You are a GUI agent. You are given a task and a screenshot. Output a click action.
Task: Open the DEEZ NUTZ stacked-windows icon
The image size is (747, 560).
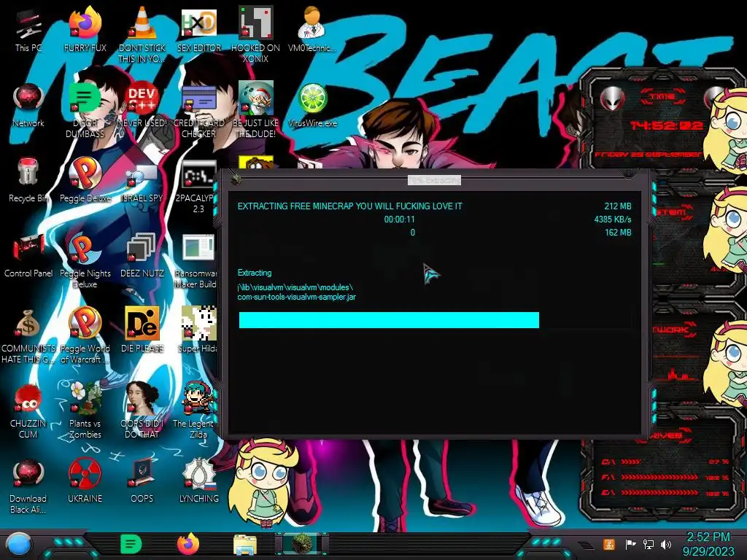coord(142,249)
